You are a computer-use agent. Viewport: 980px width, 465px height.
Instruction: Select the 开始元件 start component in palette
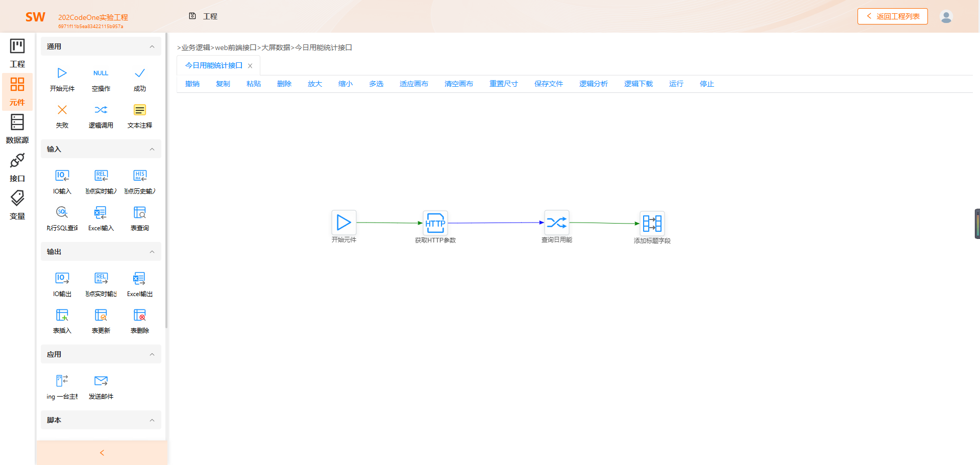click(x=62, y=79)
